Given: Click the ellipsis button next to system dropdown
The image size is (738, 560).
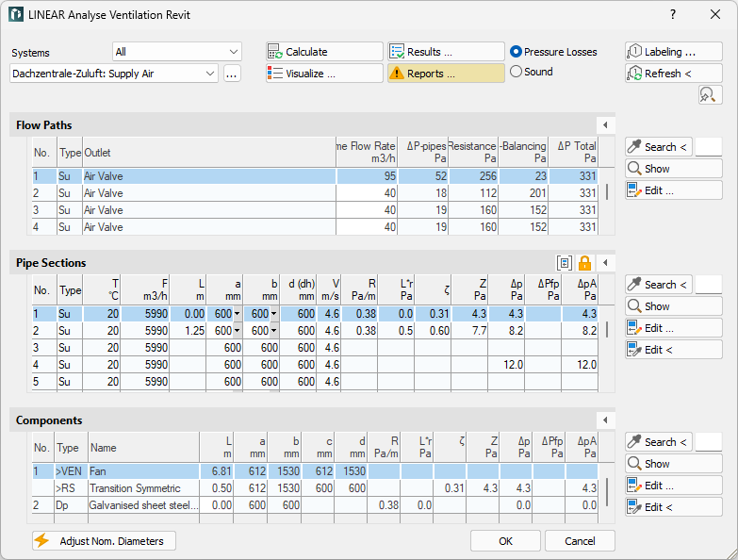Looking at the screenshot, I should point(232,74).
